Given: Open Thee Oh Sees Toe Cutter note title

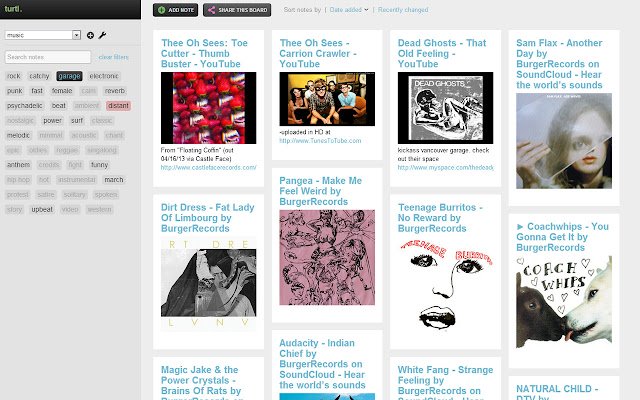Looking at the screenshot, I should click(x=204, y=53).
